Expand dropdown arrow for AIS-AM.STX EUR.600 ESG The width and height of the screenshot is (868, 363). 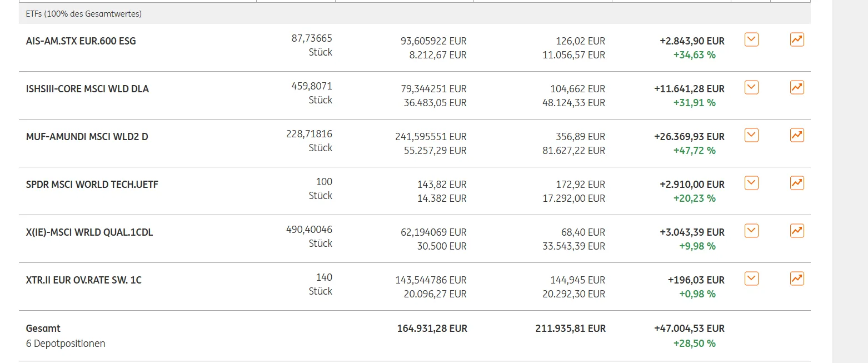(x=751, y=39)
